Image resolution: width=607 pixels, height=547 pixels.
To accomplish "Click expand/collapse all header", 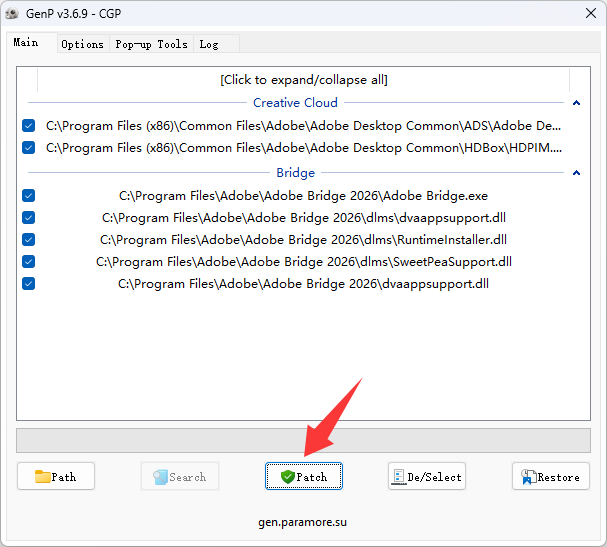I will (x=304, y=80).
